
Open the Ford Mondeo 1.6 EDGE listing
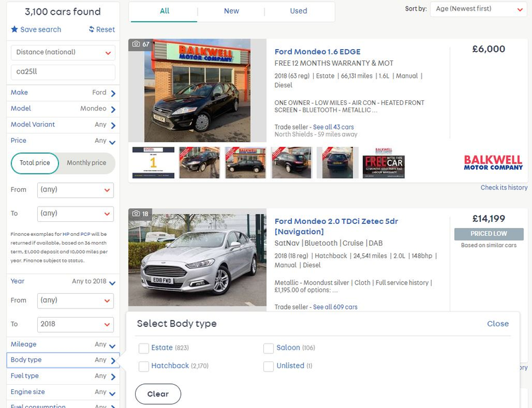pos(317,52)
